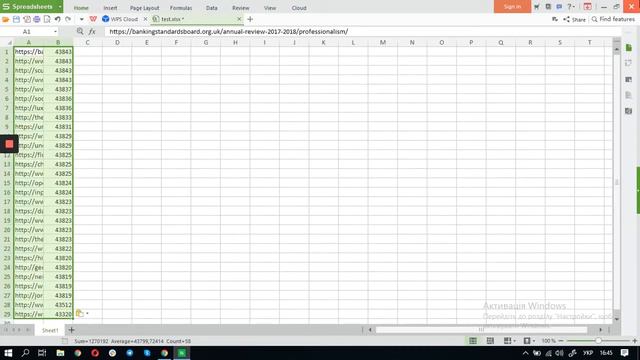The height and width of the screenshot is (360, 640).
Task: Open the Spreadsheets application menu dropdown
Action: (x=60, y=7)
